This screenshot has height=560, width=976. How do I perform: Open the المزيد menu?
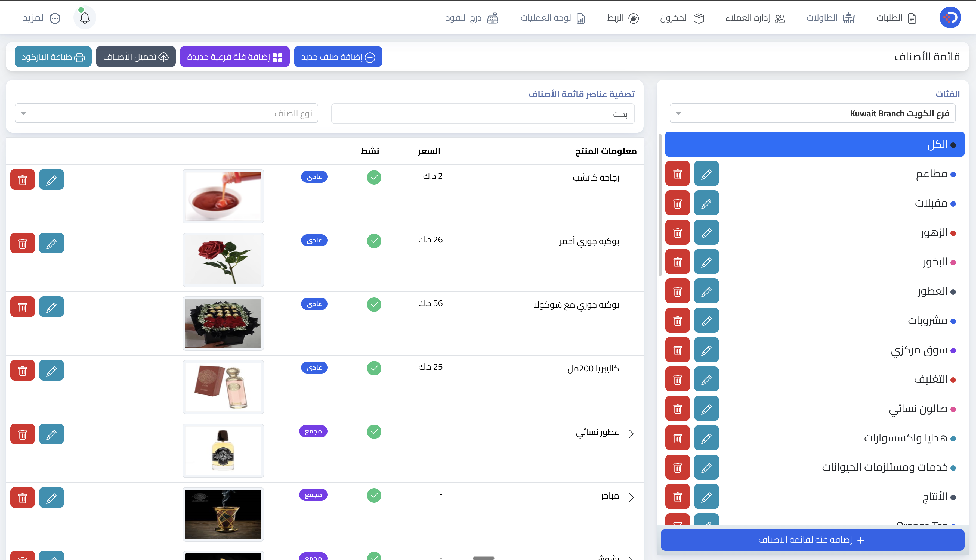click(x=42, y=18)
